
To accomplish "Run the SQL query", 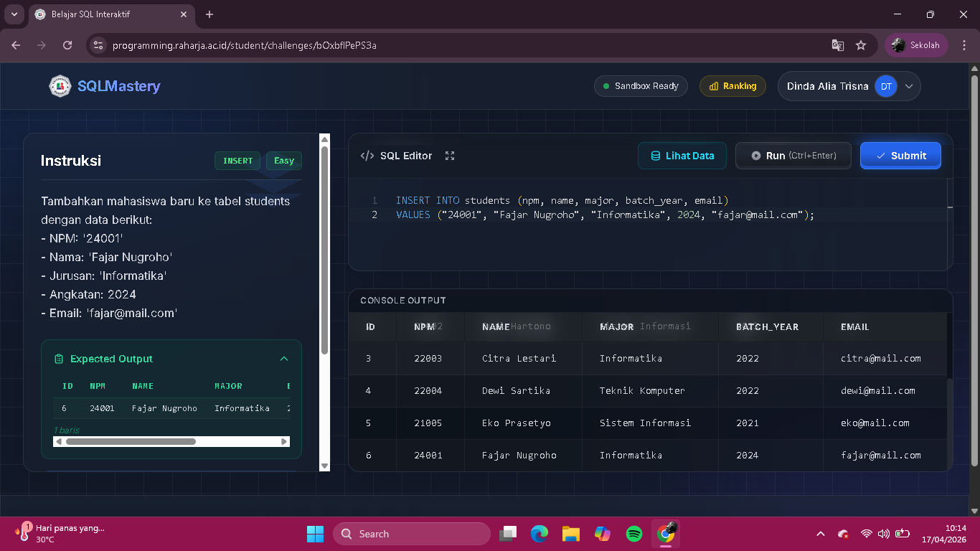I will tap(793, 156).
